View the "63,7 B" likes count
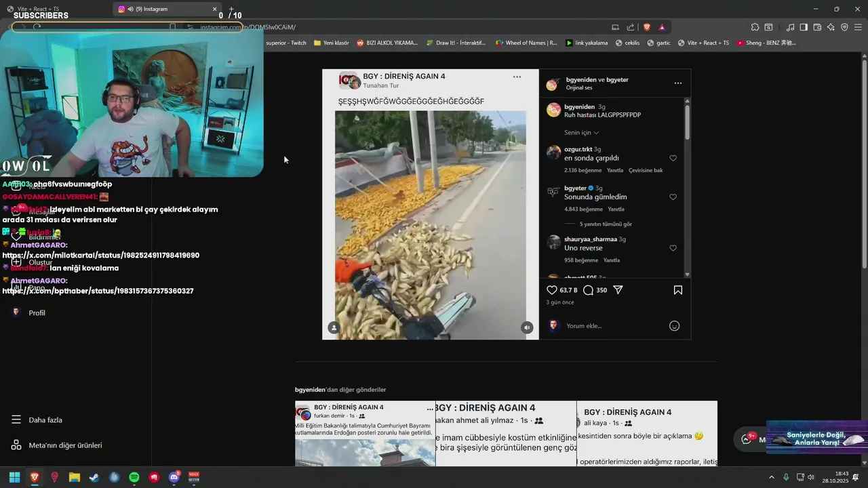 pyautogui.click(x=568, y=290)
